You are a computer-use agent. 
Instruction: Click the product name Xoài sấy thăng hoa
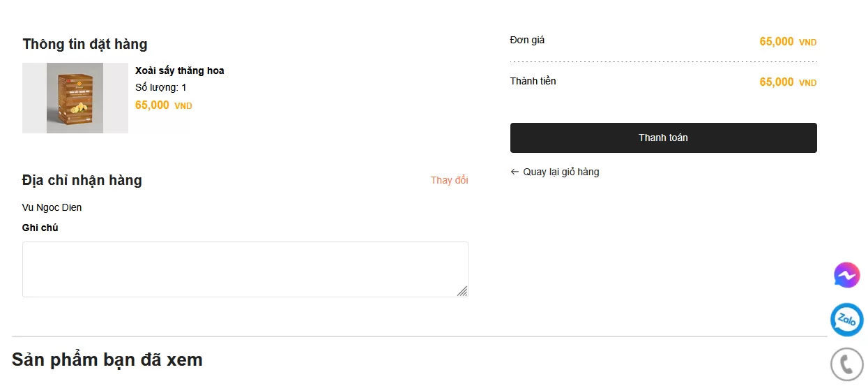pyautogui.click(x=179, y=70)
